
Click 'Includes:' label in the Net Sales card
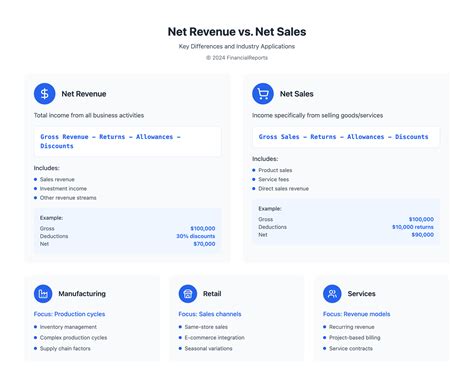pos(265,159)
